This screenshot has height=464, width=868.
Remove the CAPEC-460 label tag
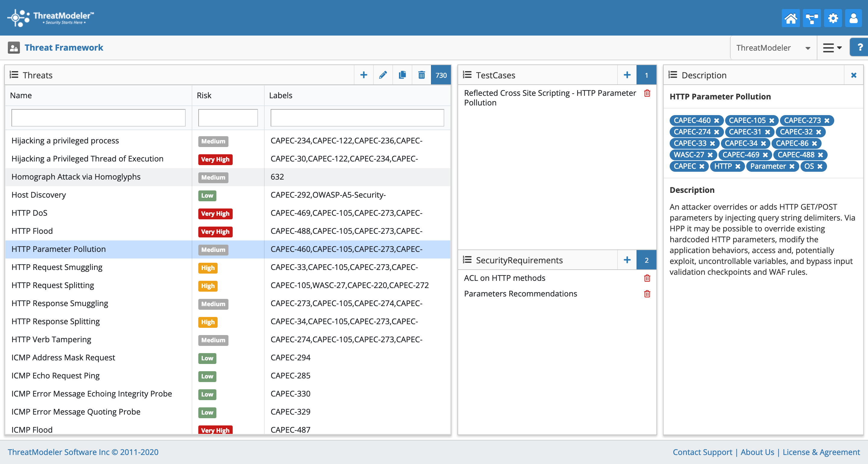point(716,121)
